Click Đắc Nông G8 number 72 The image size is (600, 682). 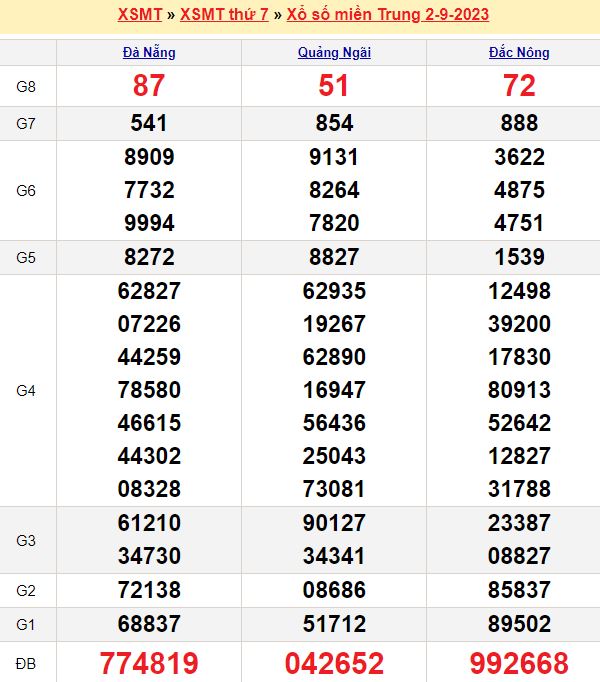520,87
